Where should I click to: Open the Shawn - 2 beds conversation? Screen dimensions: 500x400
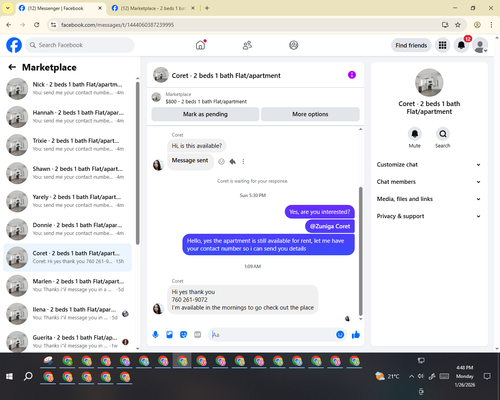click(x=68, y=173)
